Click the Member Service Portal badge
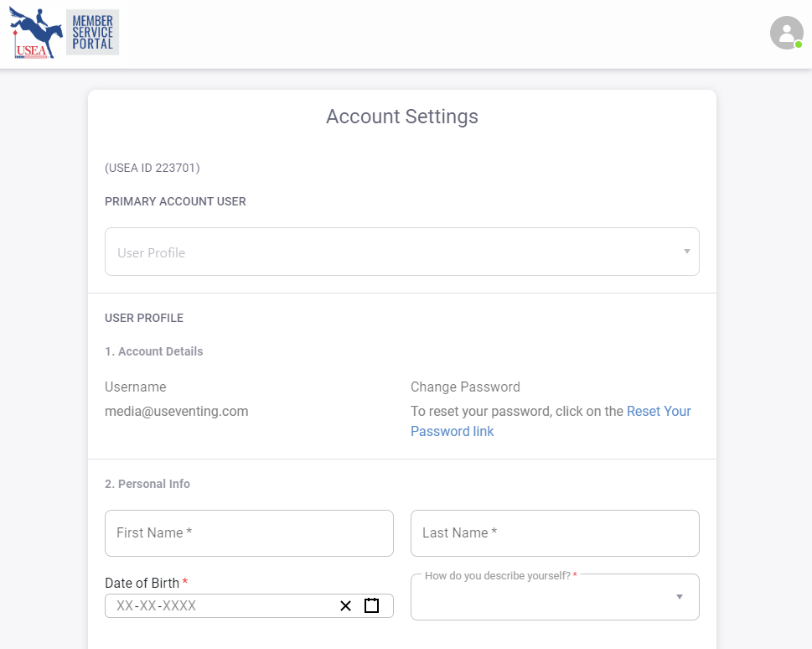This screenshot has width=812, height=649. pos(92,33)
